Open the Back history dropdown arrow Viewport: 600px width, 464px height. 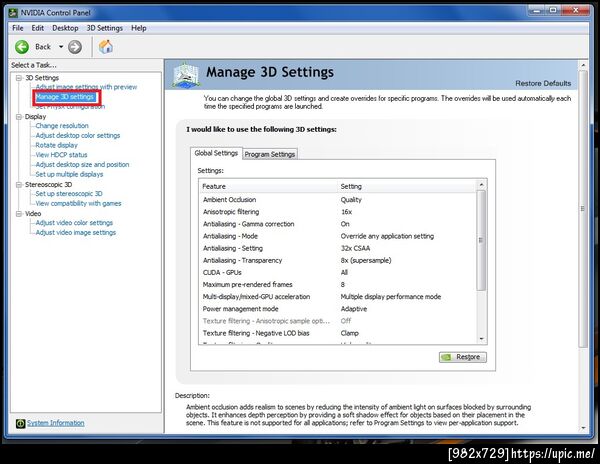pyautogui.click(x=61, y=47)
